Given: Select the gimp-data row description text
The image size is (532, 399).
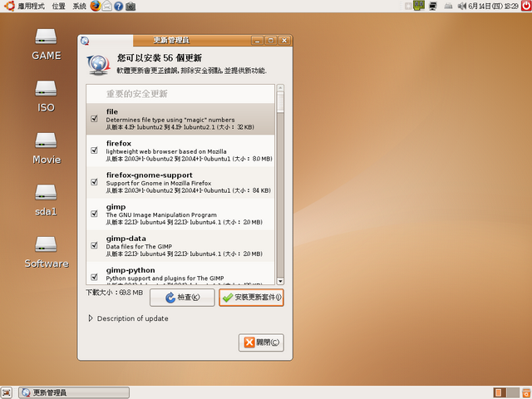Looking at the screenshot, I should coord(139,247).
